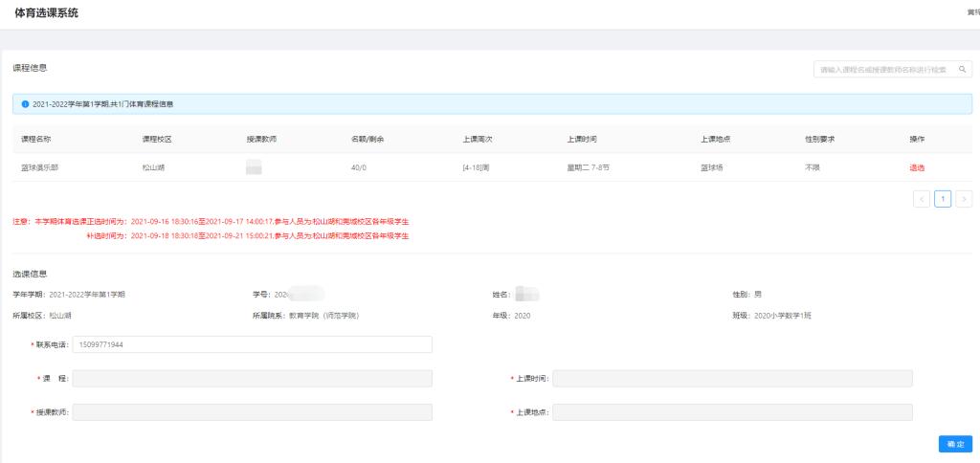Click the 不限 gender requirement cell
This screenshot has height=463, width=980.
click(x=813, y=167)
